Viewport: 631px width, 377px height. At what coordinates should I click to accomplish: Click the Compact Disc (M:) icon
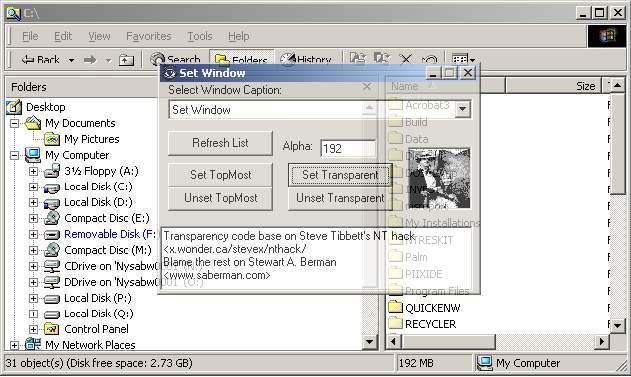(x=52, y=250)
